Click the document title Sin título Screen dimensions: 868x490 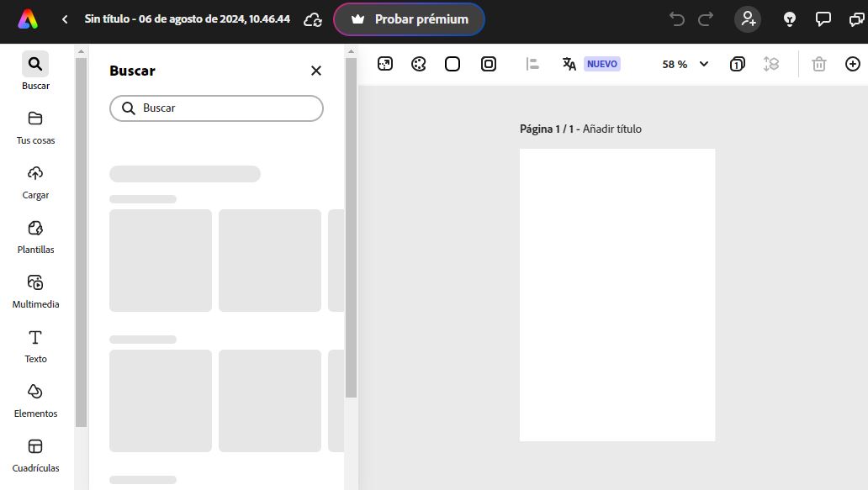(x=187, y=18)
